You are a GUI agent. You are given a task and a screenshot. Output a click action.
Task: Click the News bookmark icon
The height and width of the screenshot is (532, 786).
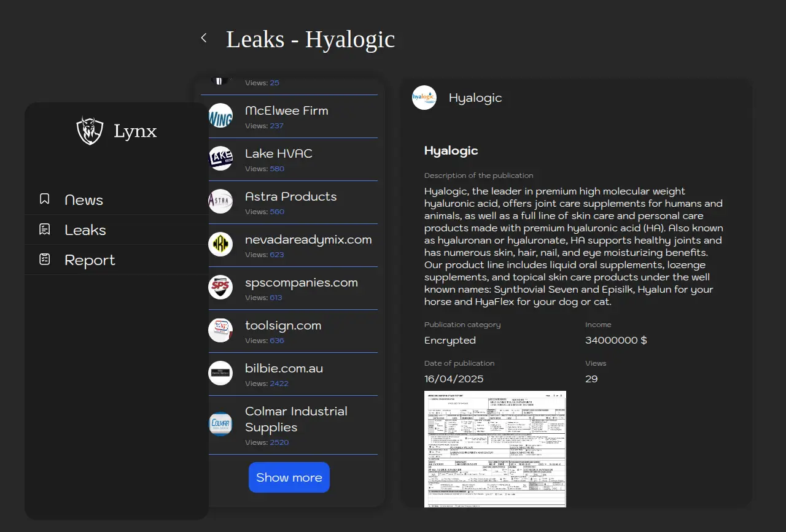[45, 199]
